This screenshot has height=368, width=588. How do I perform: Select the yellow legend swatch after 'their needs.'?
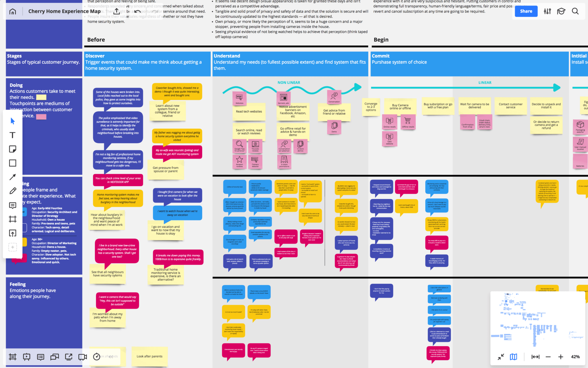(41, 97)
